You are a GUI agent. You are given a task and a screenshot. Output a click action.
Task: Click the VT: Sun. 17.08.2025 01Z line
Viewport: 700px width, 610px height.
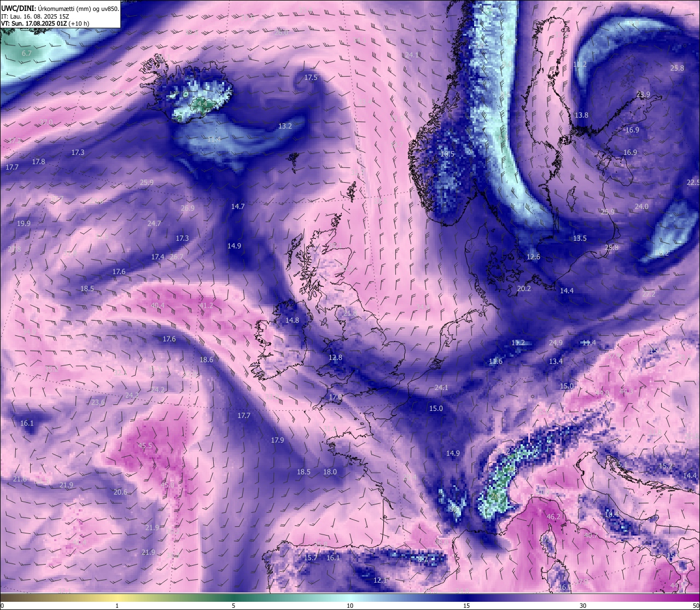tap(45, 24)
